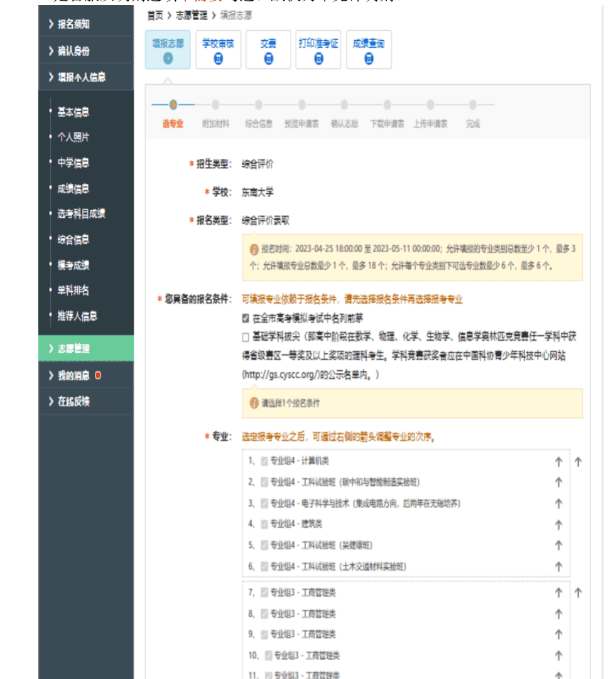
Task: Check the 基础学科拔尖 condition checkbox
Action: coord(246,338)
